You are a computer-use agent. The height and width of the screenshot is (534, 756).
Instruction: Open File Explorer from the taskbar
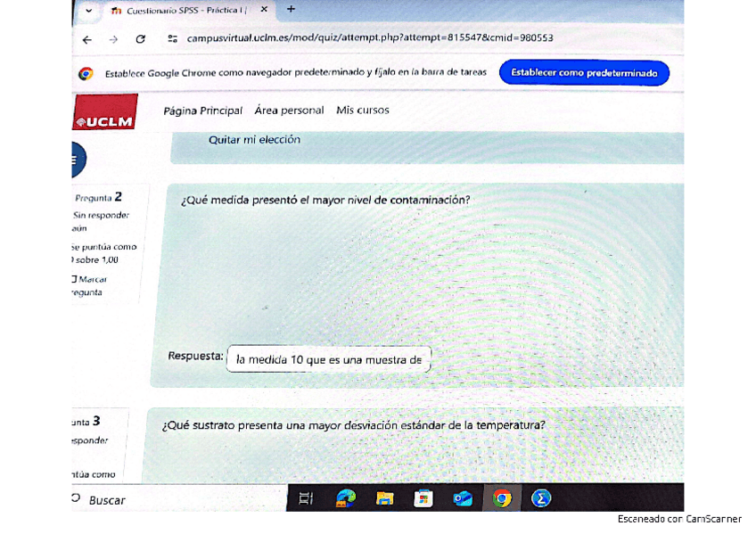point(384,498)
